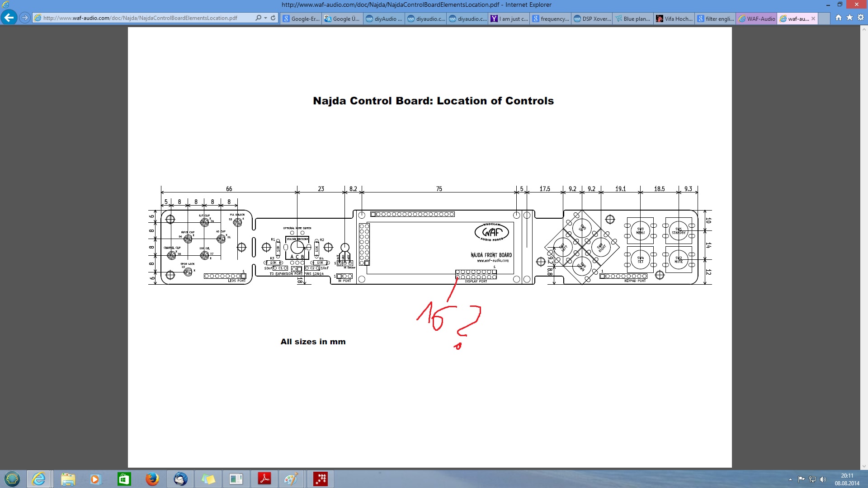Image resolution: width=868 pixels, height=488 pixels.
Task: Open the Start menu orb
Action: tap(12, 479)
